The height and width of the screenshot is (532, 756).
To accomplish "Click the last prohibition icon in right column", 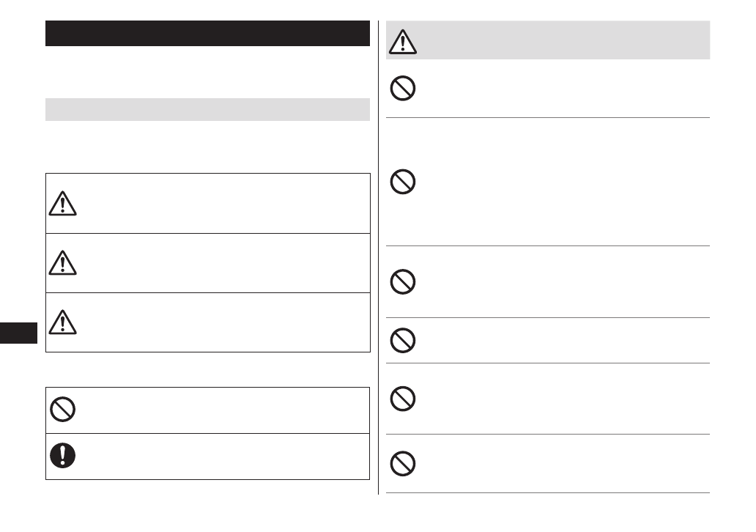I will coord(403,463).
